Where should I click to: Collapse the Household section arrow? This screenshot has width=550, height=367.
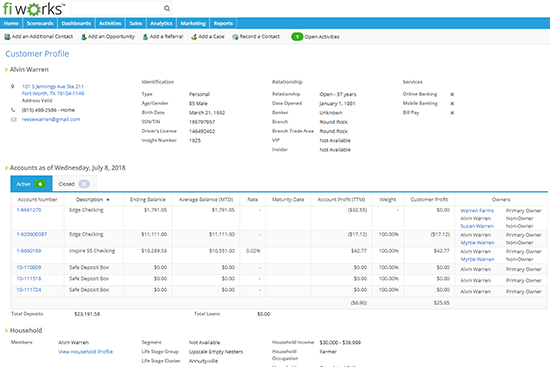6,331
